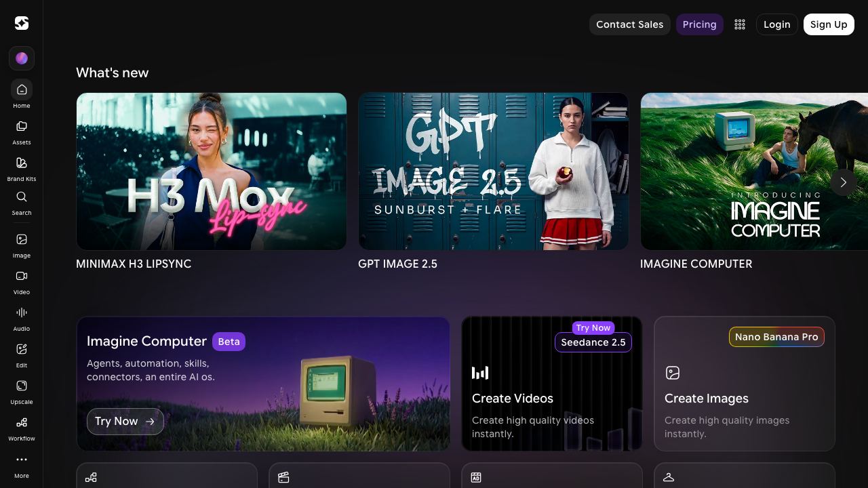Click the Login button
This screenshot has width=868, height=488.
pos(777,24)
